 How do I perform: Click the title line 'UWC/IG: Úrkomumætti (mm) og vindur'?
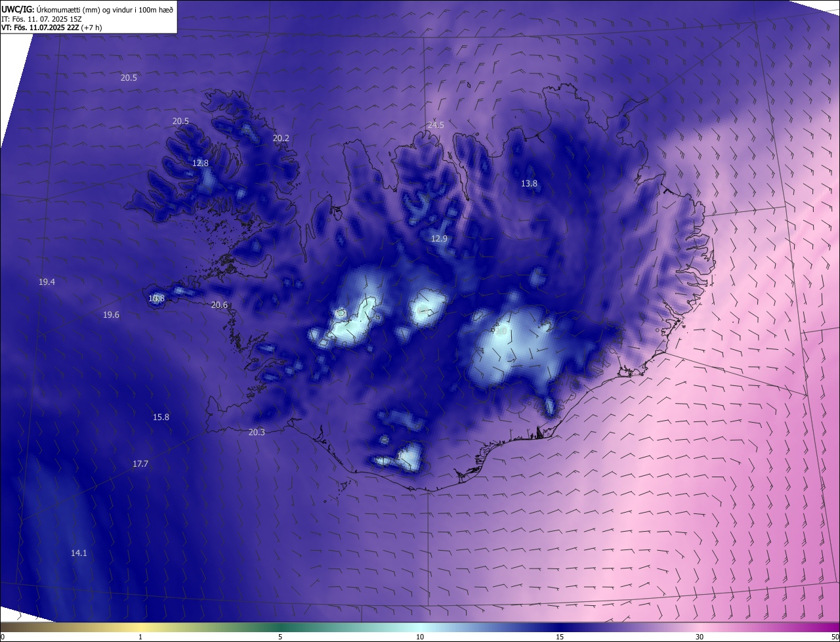coord(87,9)
